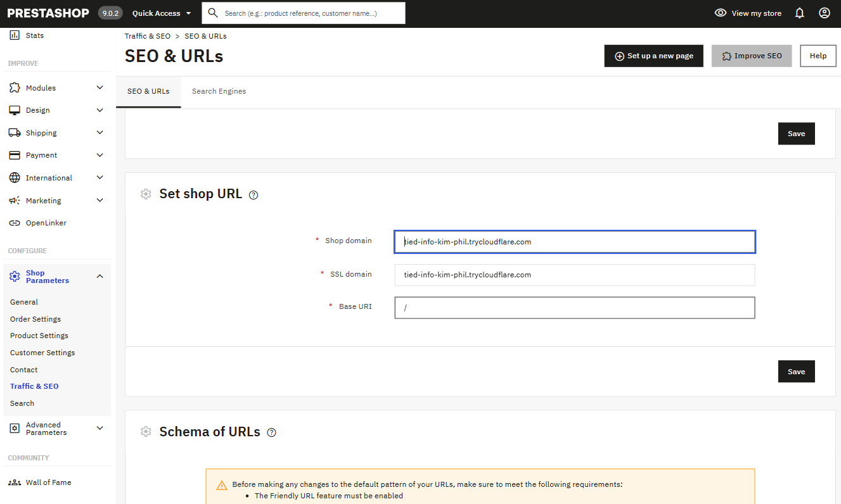Click the gear icon beside Schema of URLs
Image resolution: width=841 pixels, height=504 pixels.
[x=146, y=431]
